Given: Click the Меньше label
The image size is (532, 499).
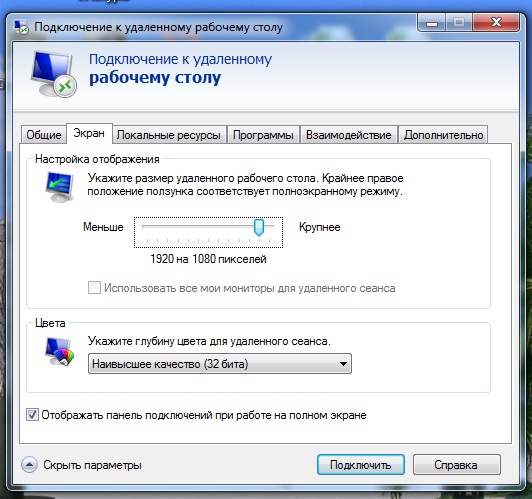Looking at the screenshot, I should (x=103, y=227).
